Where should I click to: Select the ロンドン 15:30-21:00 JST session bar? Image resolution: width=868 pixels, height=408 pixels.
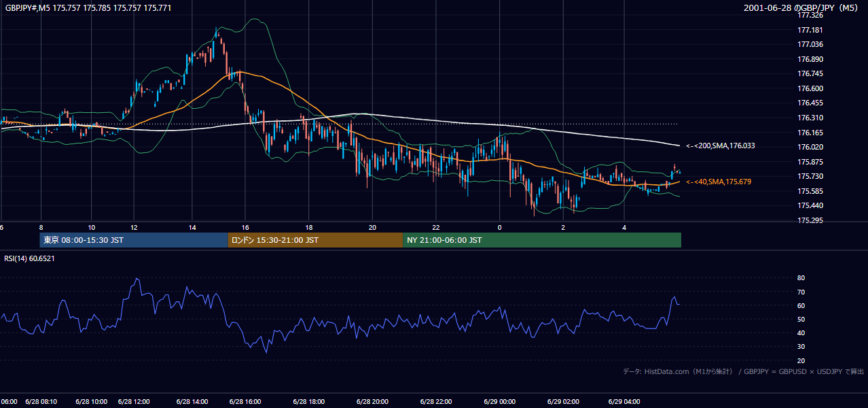click(x=316, y=240)
